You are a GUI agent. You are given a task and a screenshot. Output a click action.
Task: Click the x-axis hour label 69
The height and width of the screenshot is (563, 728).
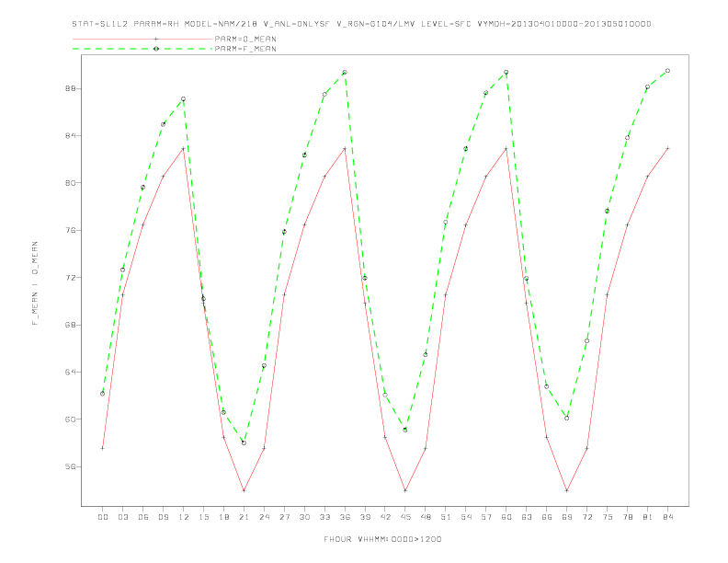tap(567, 517)
